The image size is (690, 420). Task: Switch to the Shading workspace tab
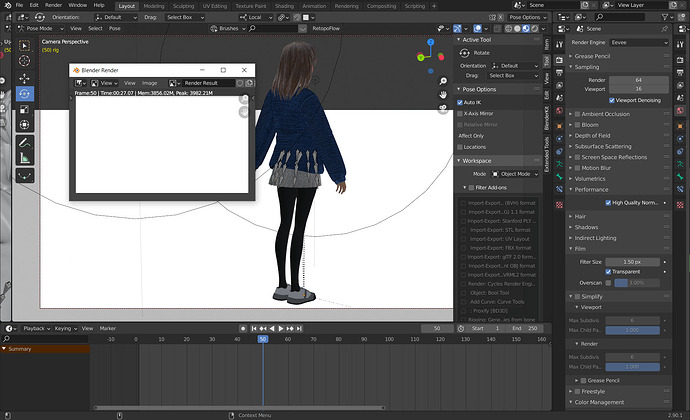click(284, 6)
